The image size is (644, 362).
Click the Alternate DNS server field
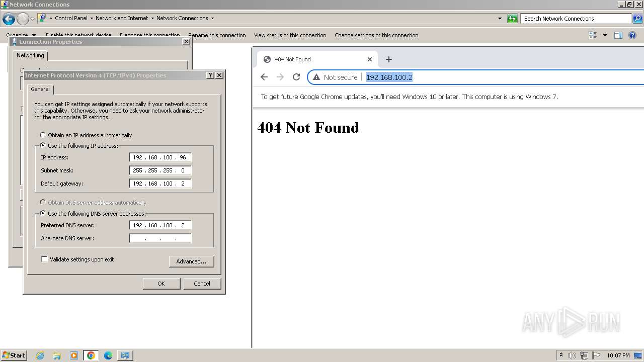coord(160,238)
